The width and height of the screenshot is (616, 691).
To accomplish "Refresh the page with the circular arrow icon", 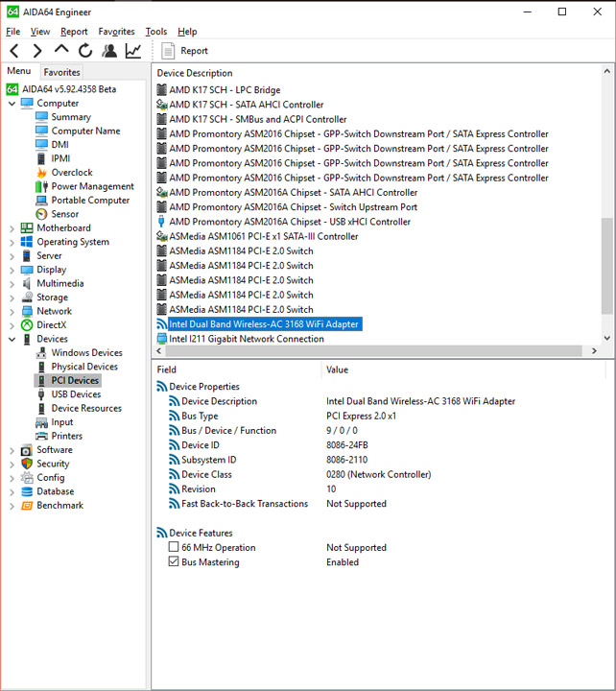I will pos(85,51).
